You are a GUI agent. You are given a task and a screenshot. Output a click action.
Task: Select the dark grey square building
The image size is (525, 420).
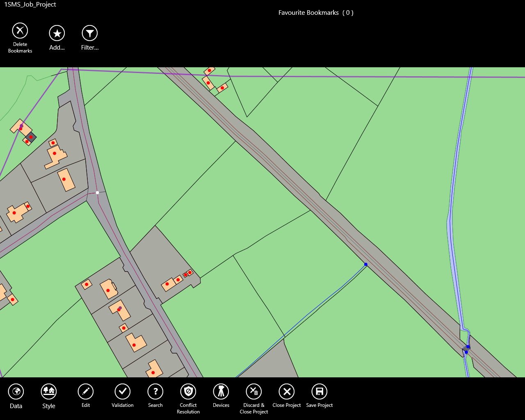coord(31,137)
